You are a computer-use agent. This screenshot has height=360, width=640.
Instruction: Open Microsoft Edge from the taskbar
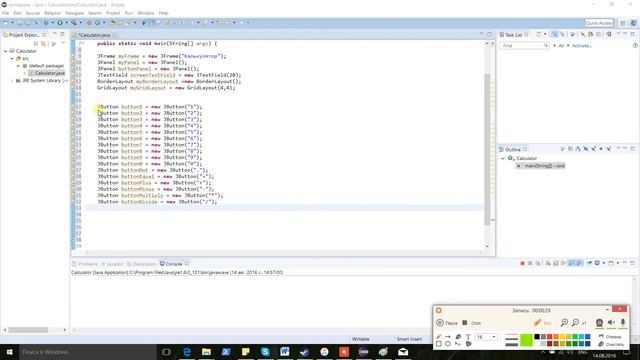(187, 352)
